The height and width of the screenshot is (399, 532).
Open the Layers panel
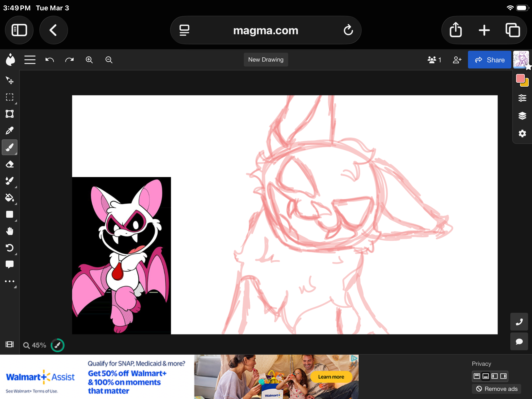click(523, 116)
